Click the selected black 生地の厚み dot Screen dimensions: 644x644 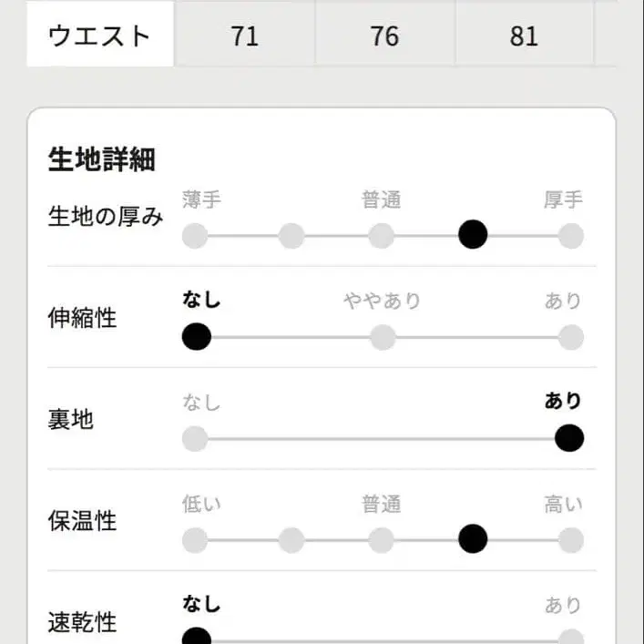point(473,235)
